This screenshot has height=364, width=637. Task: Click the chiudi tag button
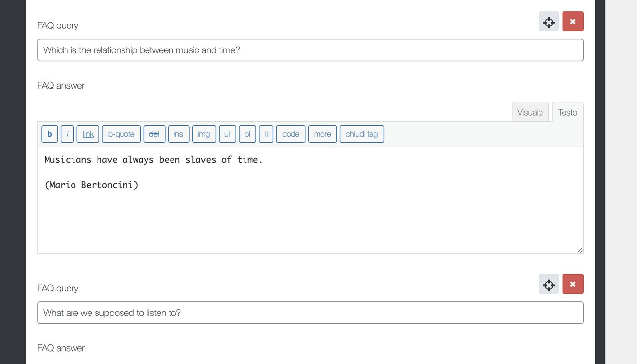(x=362, y=134)
